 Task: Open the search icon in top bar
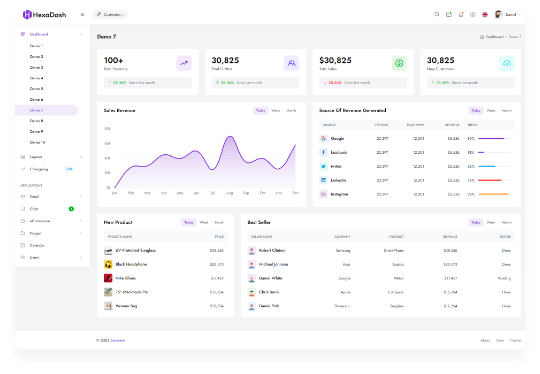point(437,14)
